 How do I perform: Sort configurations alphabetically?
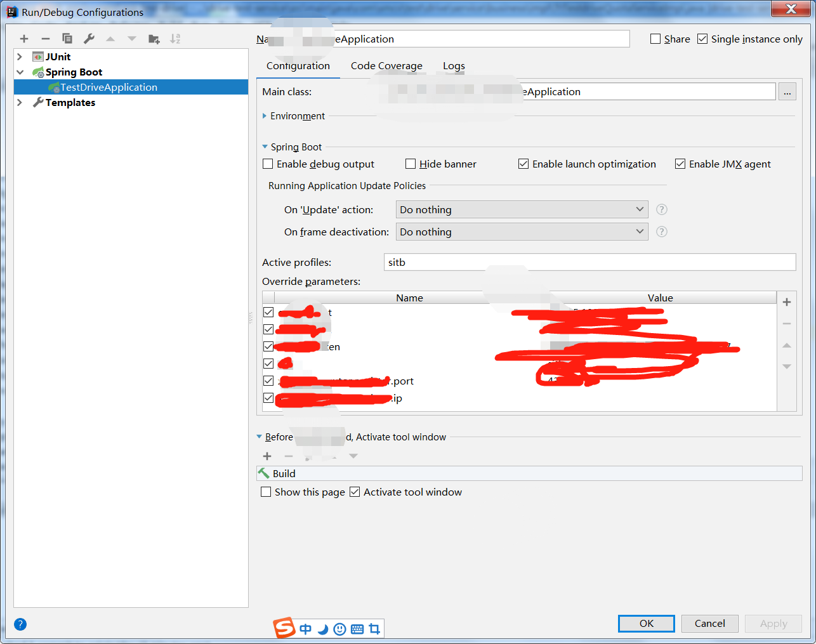pyautogui.click(x=175, y=39)
